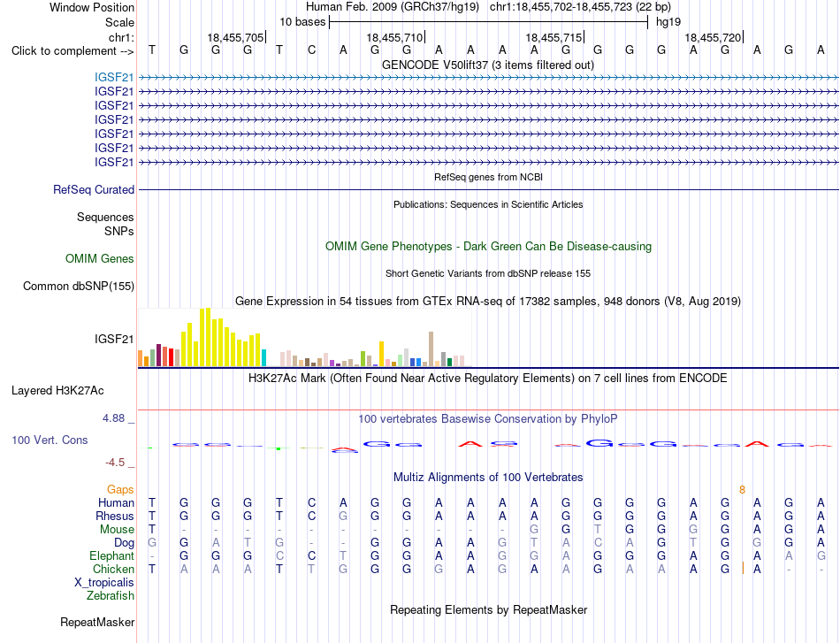Click the 'Human Feb. 2009 (GRCh37/hg19)' title
The width and height of the screenshot is (840, 643).
pyautogui.click(x=392, y=7)
